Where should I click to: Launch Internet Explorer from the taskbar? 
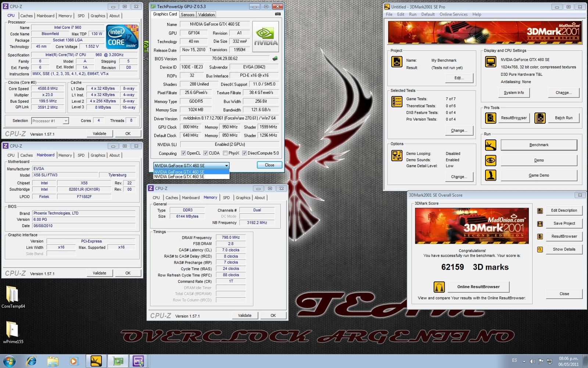[x=31, y=361]
